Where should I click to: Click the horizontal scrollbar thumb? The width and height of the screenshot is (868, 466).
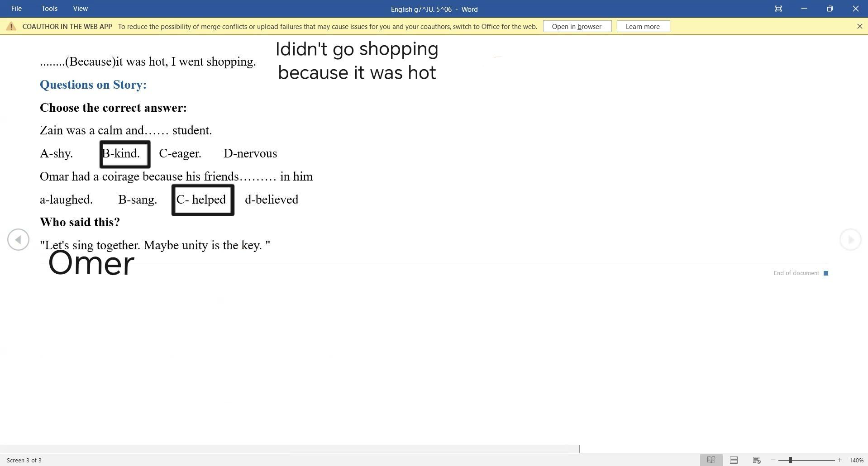tap(723, 449)
